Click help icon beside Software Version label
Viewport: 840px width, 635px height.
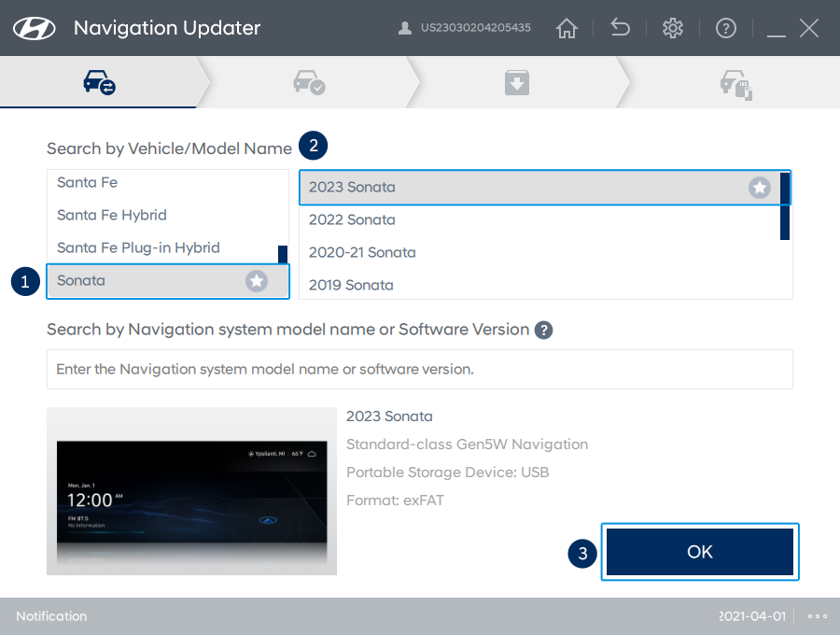click(544, 330)
